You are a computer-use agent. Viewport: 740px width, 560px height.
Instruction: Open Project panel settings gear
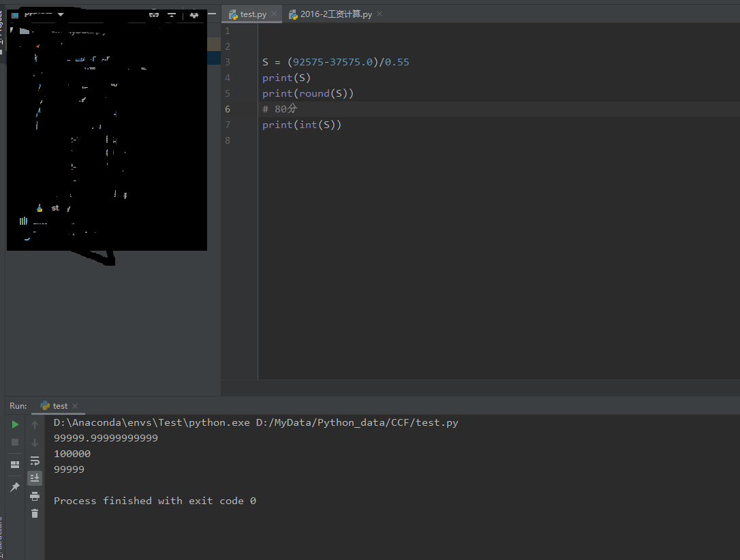194,15
